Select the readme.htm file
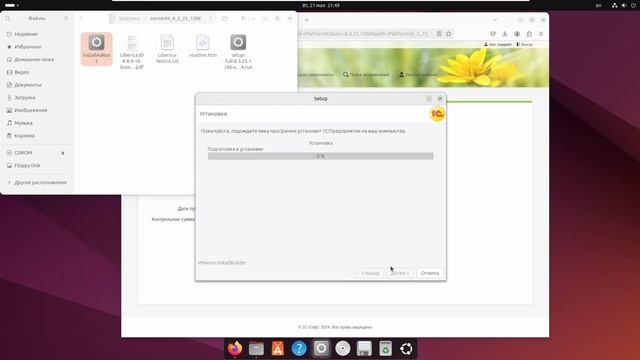 (203, 46)
